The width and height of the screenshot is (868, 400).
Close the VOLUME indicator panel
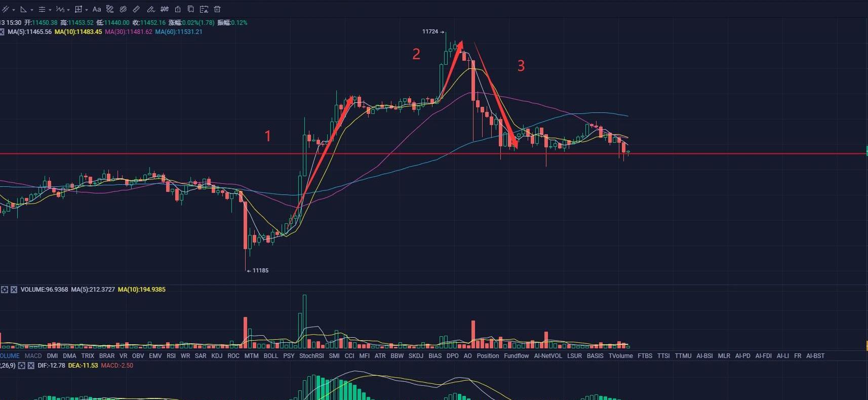coord(14,290)
